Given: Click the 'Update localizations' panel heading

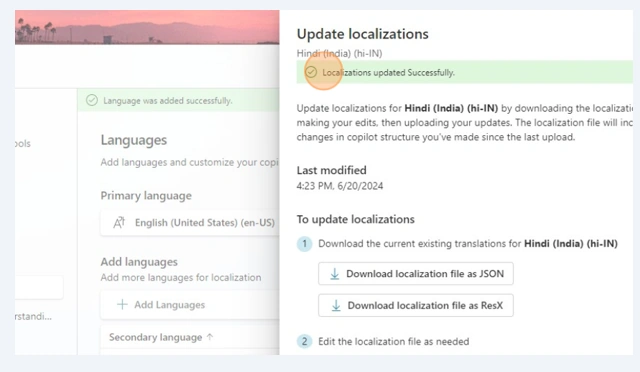Looking at the screenshot, I should coord(362,34).
